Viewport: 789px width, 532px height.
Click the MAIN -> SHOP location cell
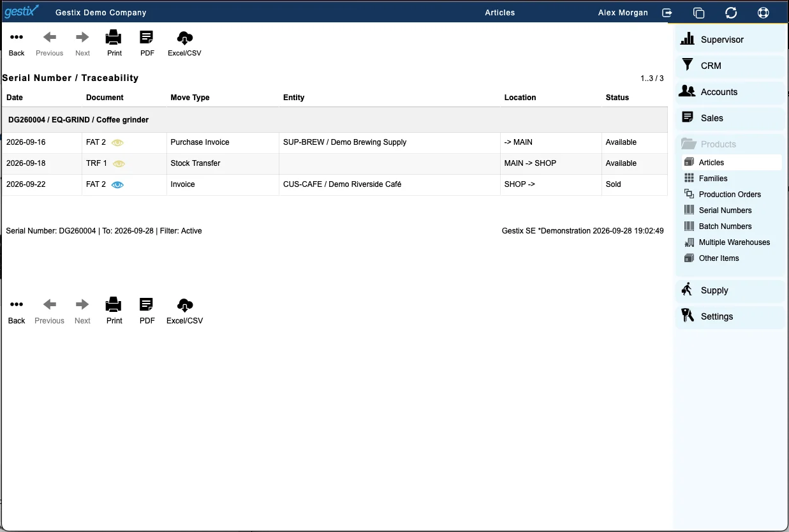(x=551, y=164)
